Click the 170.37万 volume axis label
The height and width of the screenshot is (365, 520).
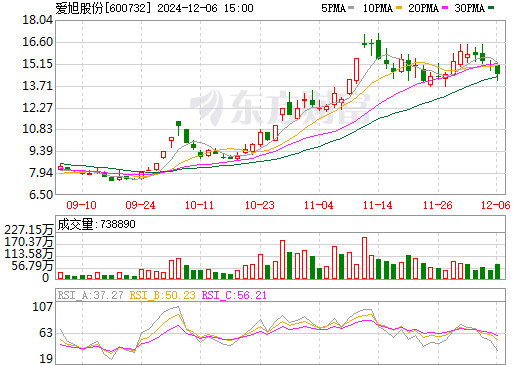click(29, 242)
